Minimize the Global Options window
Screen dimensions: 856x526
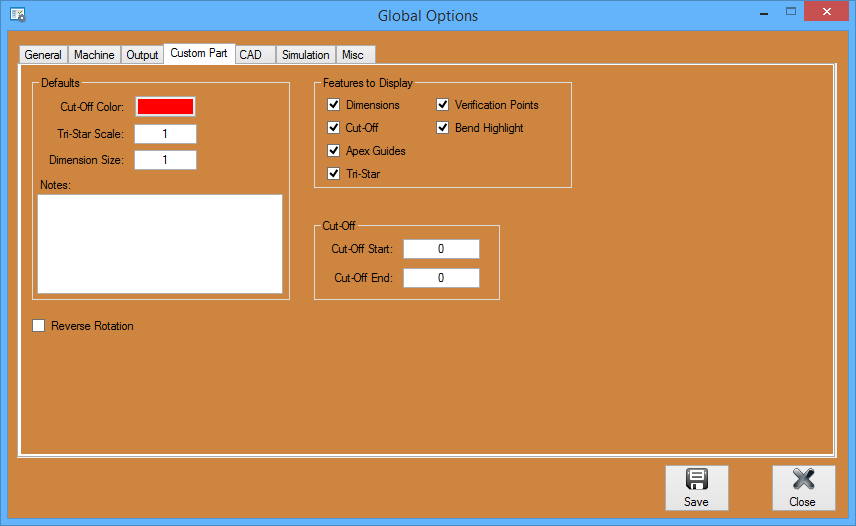(x=764, y=12)
